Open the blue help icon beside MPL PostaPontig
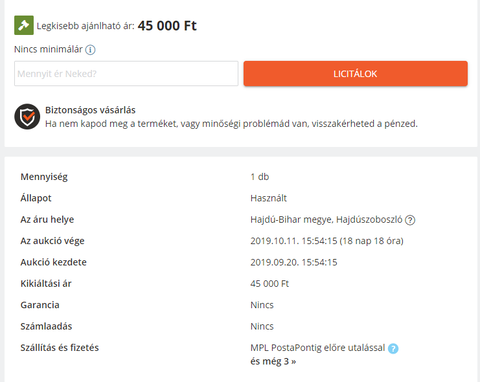Viewport: 480px width, 382px height. (393, 349)
